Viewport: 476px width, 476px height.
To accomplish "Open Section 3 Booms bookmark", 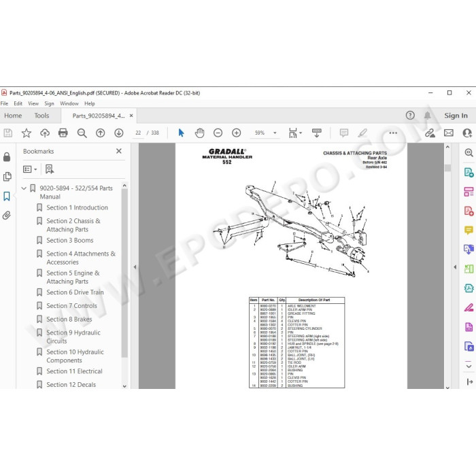I will point(70,241).
